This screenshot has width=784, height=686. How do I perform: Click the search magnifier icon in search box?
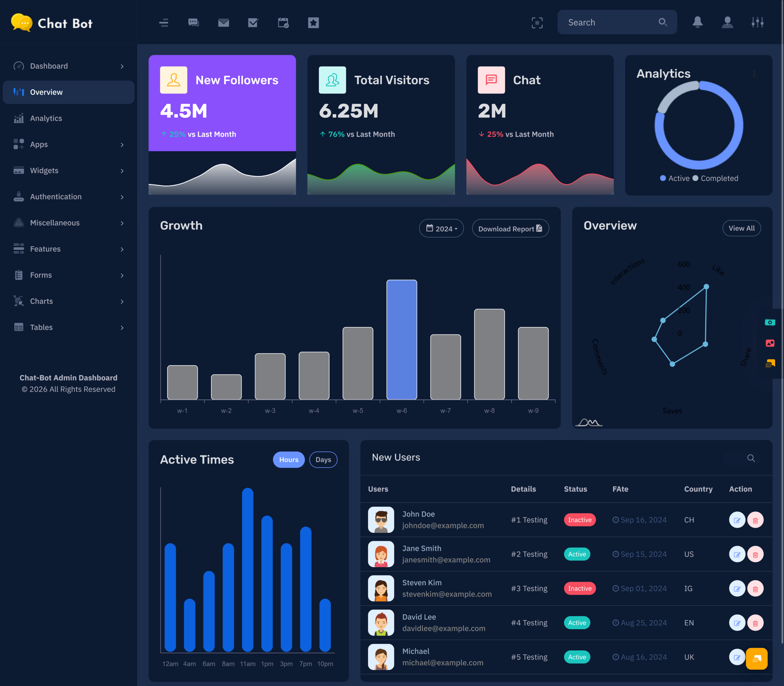(x=663, y=22)
